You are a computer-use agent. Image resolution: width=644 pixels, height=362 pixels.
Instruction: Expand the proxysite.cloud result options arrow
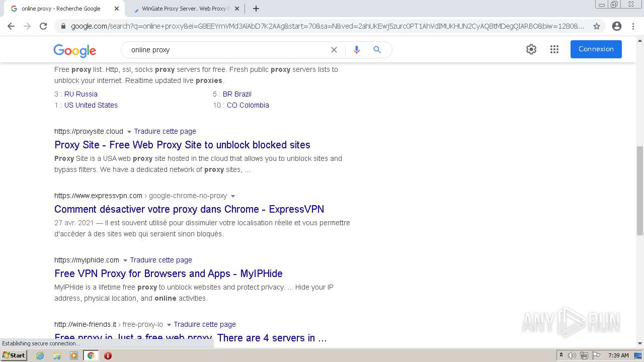(129, 132)
